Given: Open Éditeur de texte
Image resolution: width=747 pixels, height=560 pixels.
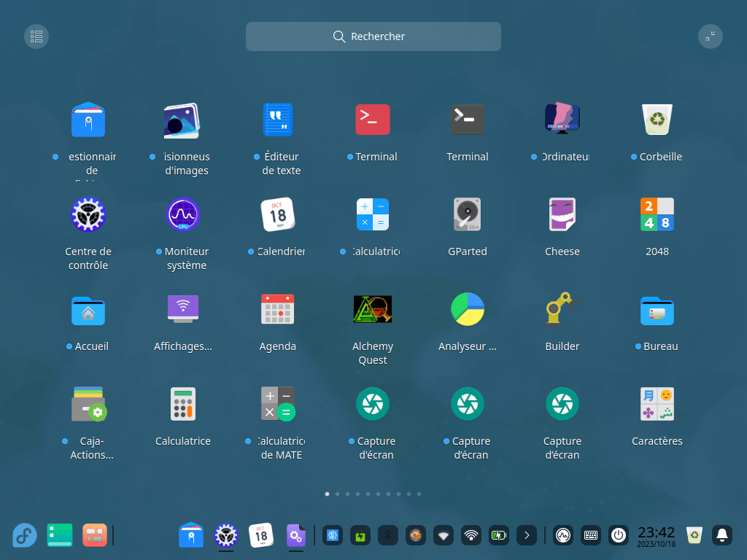Looking at the screenshot, I should pos(278,120).
